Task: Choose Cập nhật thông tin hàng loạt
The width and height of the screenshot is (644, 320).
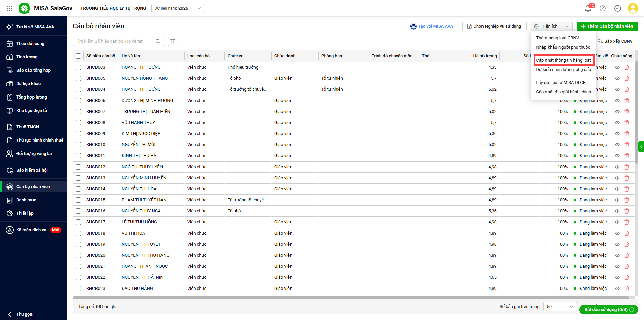Action: (x=564, y=60)
